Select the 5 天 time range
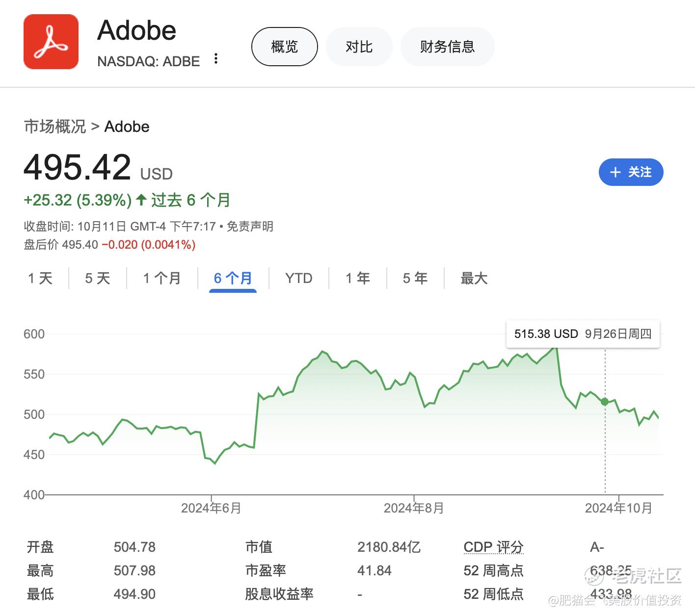The height and width of the screenshot is (616, 695). coord(98,278)
